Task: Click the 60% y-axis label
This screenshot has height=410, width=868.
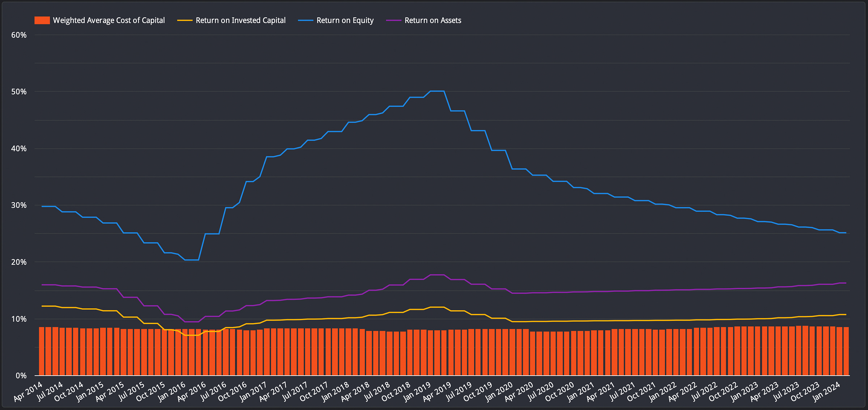Action: click(19, 35)
